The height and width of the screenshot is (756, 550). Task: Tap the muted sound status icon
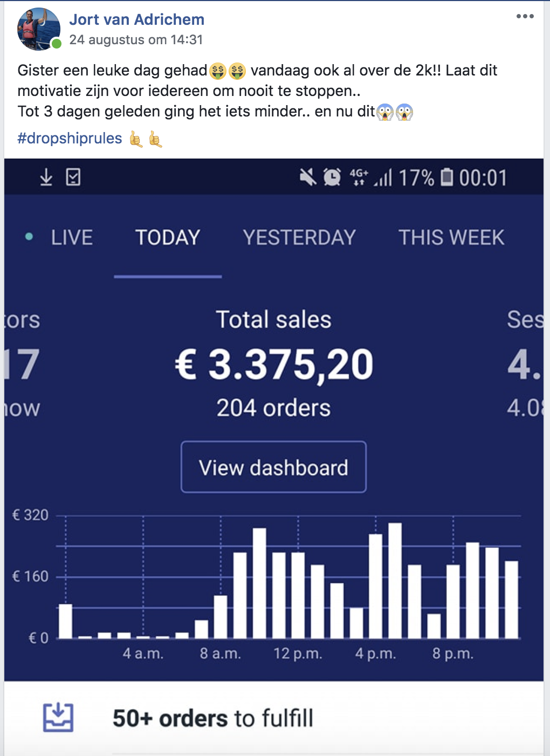(x=308, y=177)
